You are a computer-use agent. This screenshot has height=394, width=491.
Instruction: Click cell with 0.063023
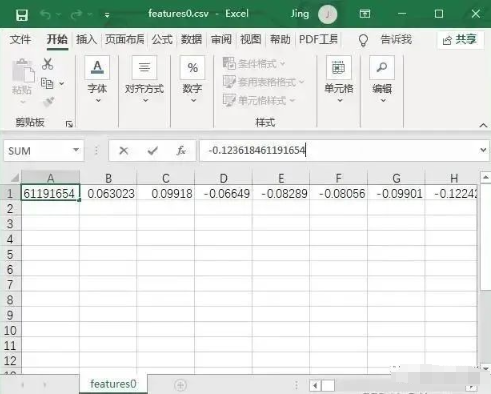(x=108, y=193)
